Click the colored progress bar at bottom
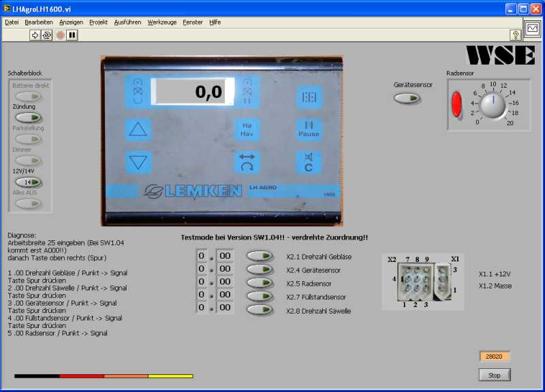The height and width of the screenshot is (392, 545). [x=104, y=376]
